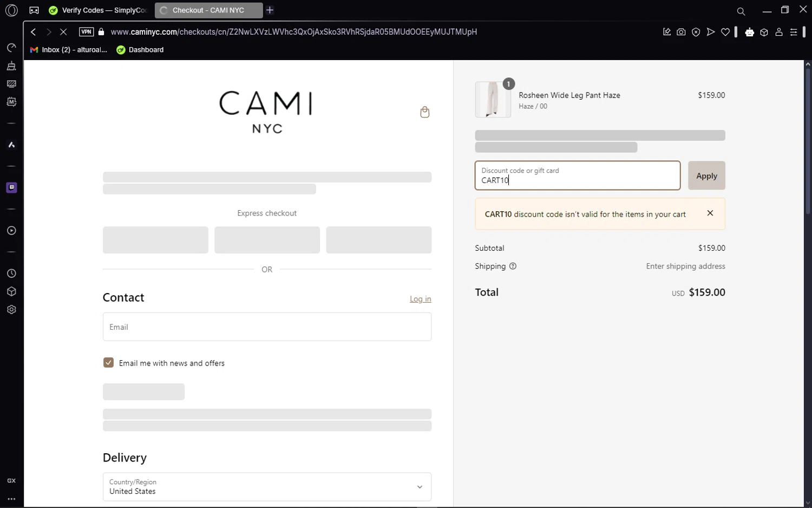Open History clock icon in sidebar
This screenshot has height=508, width=812.
11,273
